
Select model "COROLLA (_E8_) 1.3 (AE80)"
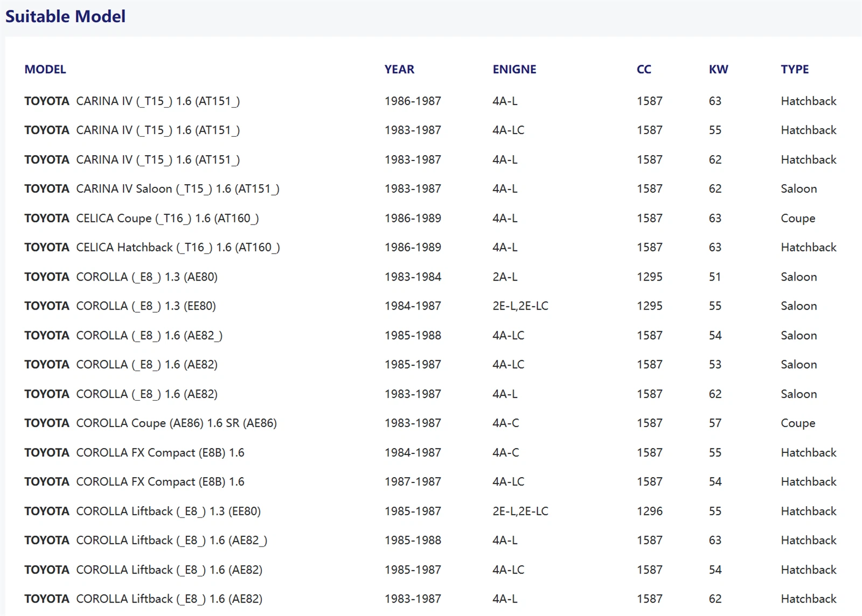(147, 277)
